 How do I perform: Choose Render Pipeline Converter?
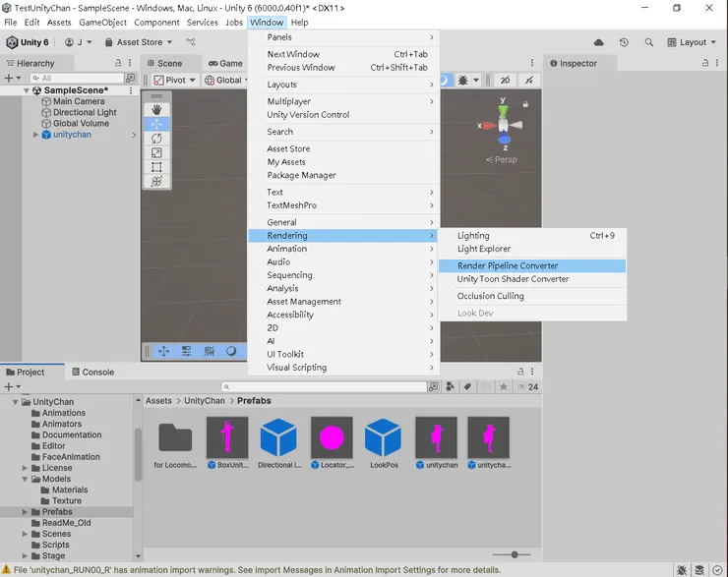[x=532, y=265]
